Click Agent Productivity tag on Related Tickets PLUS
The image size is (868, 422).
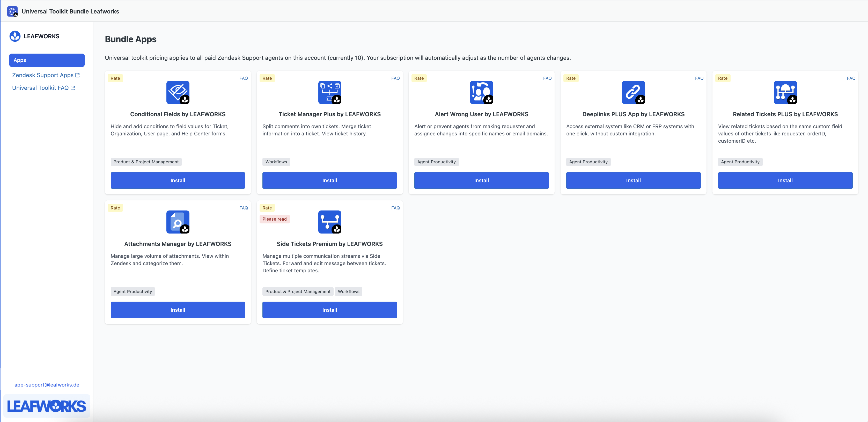[740, 162]
